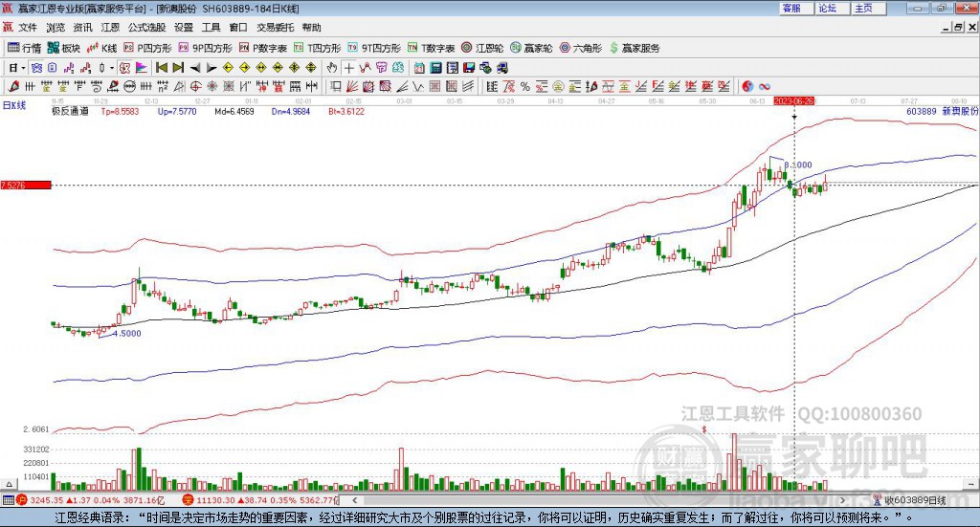Click the 客服 button in title bar
The image size is (980, 527).
tap(796, 8)
